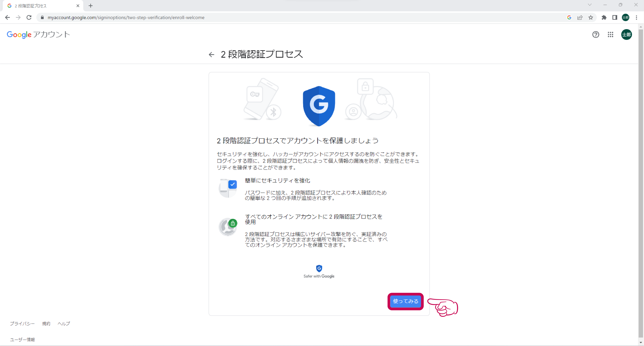Image resolution: width=644 pixels, height=346 pixels.
Task: Open the Chrome three-dot menu
Action: pyautogui.click(x=636, y=17)
